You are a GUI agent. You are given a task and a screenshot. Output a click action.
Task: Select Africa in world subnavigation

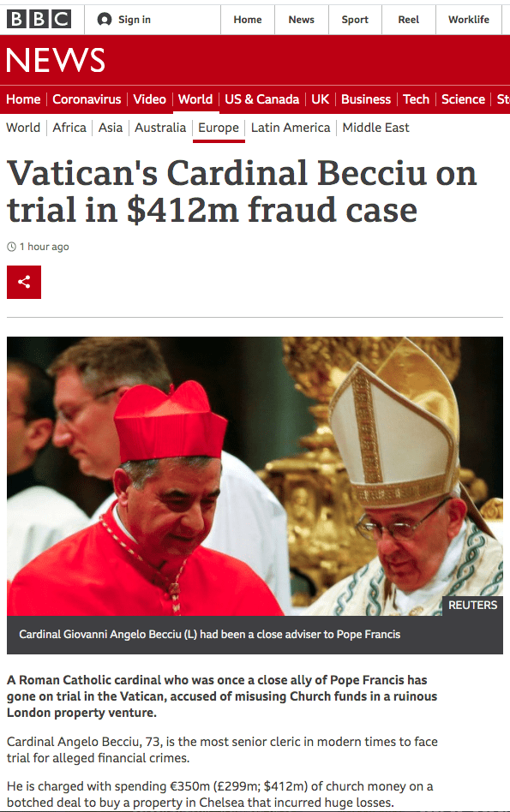(x=69, y=128)
